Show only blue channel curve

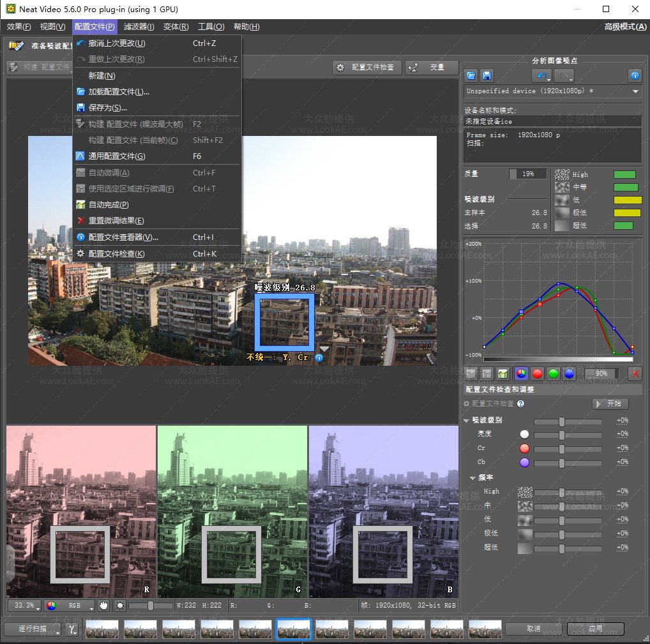(x=569, y=374)
